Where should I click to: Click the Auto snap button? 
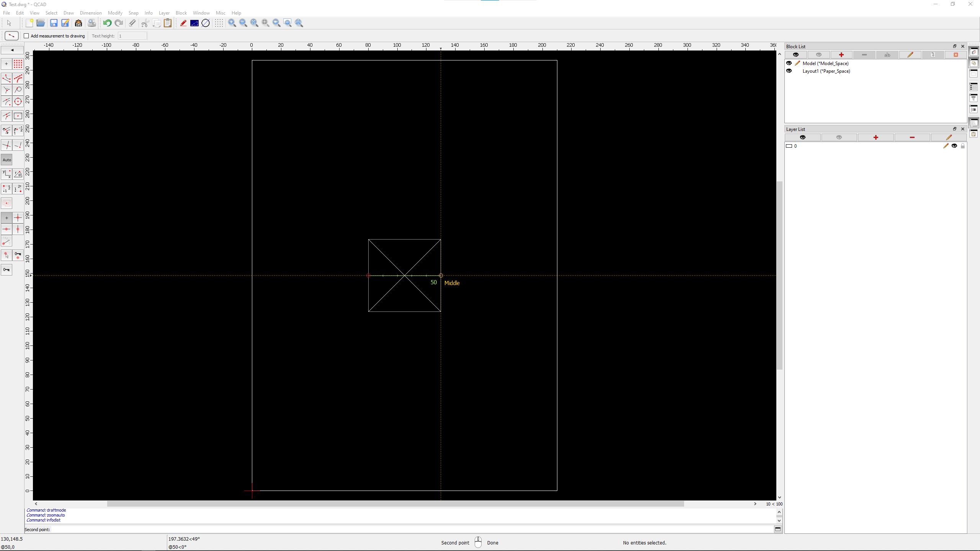pyautogui.click(x=7, y=160)
